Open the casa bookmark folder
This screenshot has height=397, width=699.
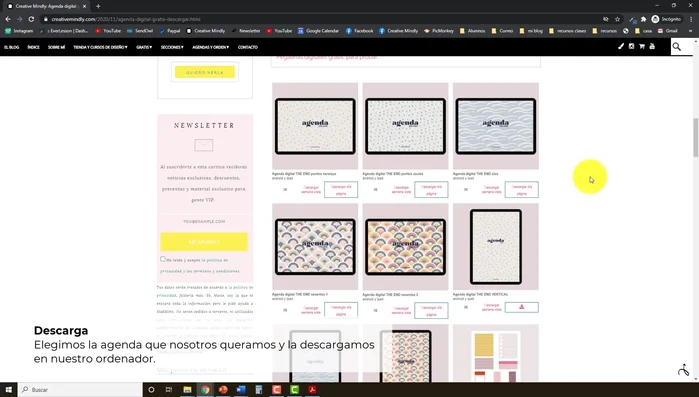pos(643,31)
